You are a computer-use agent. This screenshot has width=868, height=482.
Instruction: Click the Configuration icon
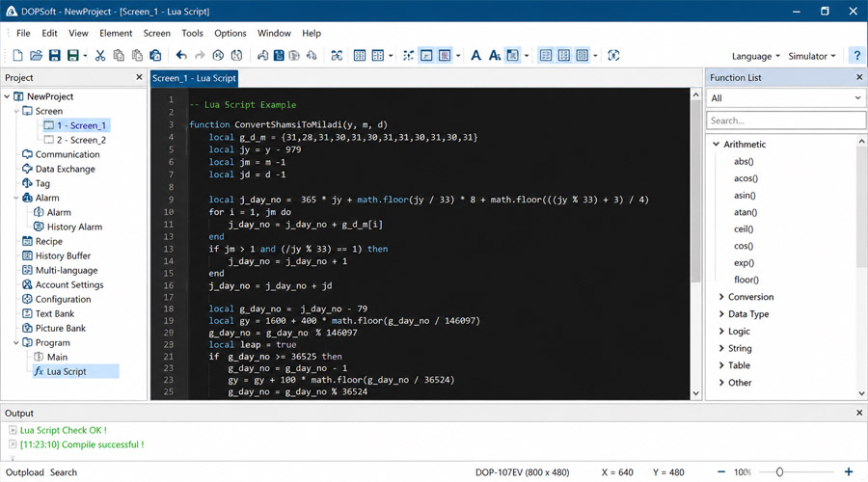(x=27, y=299)
